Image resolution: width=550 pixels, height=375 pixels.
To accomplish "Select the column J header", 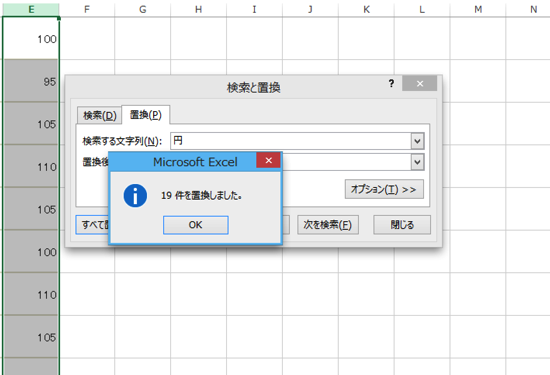I will [x=310, y=9].
